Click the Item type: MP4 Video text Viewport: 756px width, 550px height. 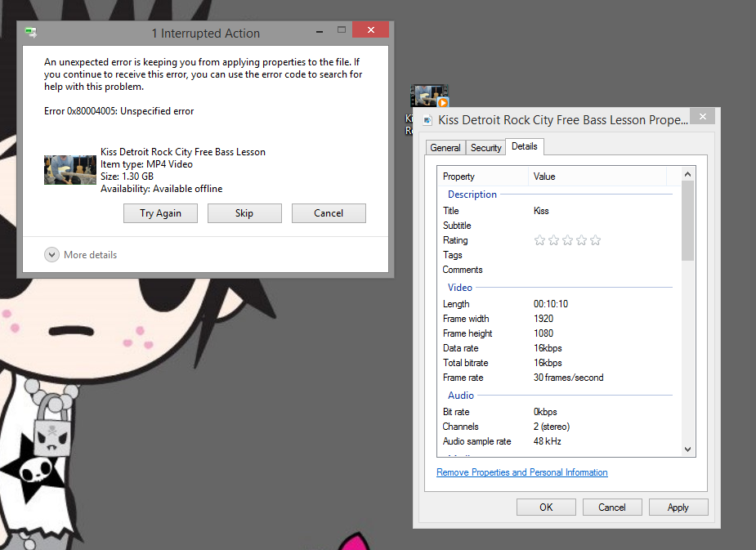[x=146, y=164]
